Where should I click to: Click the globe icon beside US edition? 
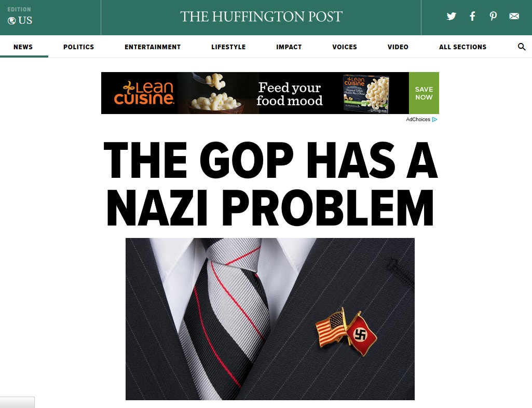click(11, 21)
